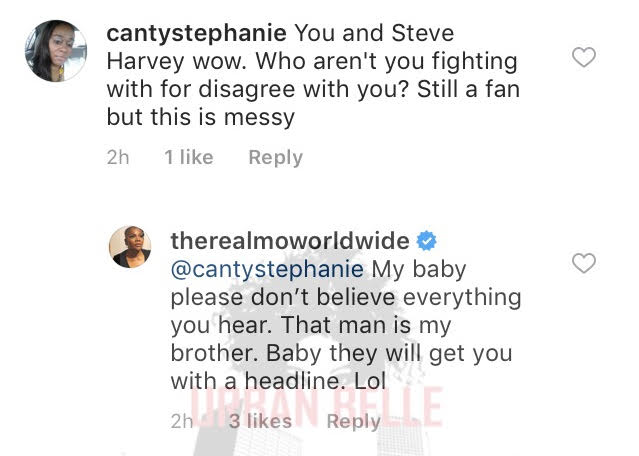Open cantystephanie's profile picture
Image resolution: width=639 pixels, height=456 pixels.
tap(56, 51)
